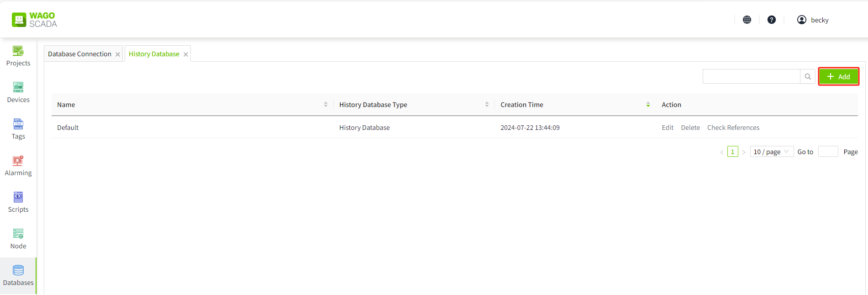
Task: Edit the Default history database
Action: (x=667, y=128)
